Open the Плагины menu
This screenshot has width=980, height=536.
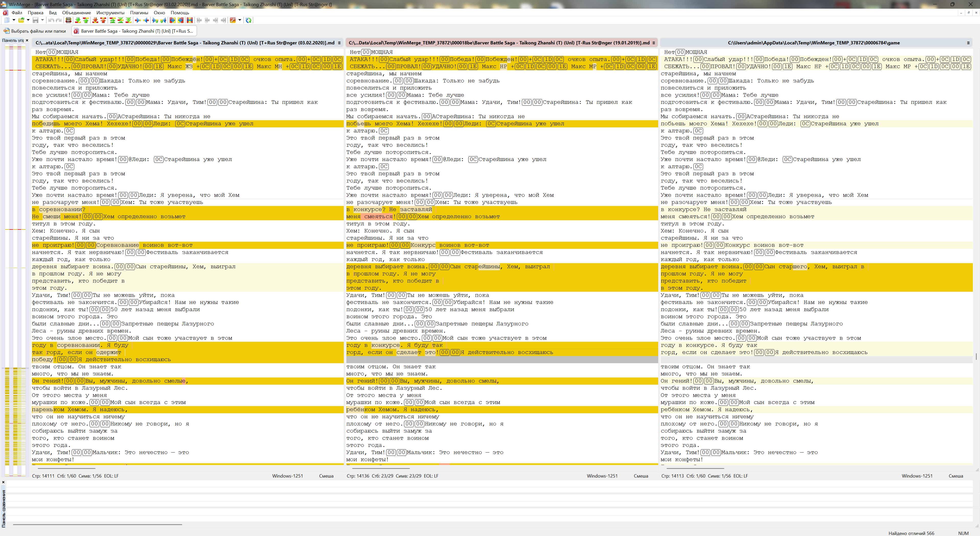coord(139,13)
